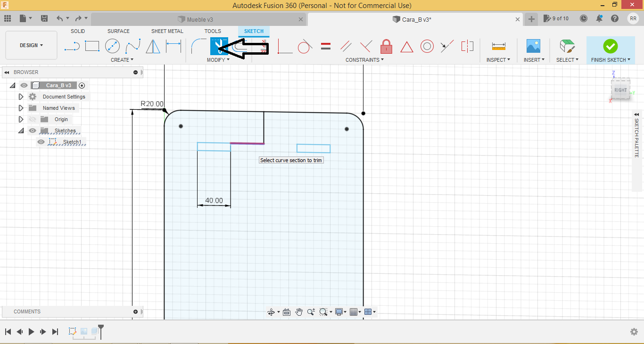This screenshot has height=344, width=644.
Task: Show the hidden Origin folder
Action: [33, 119]
